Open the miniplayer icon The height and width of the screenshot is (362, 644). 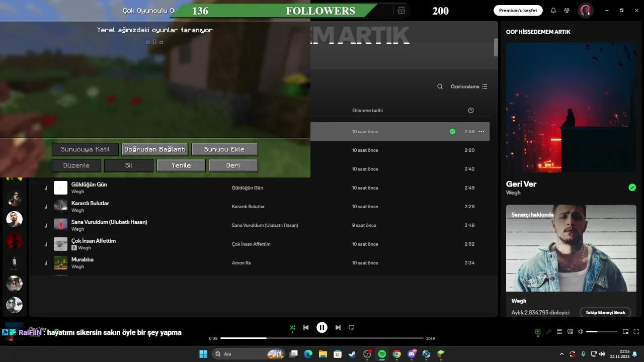tap(626, 331)
